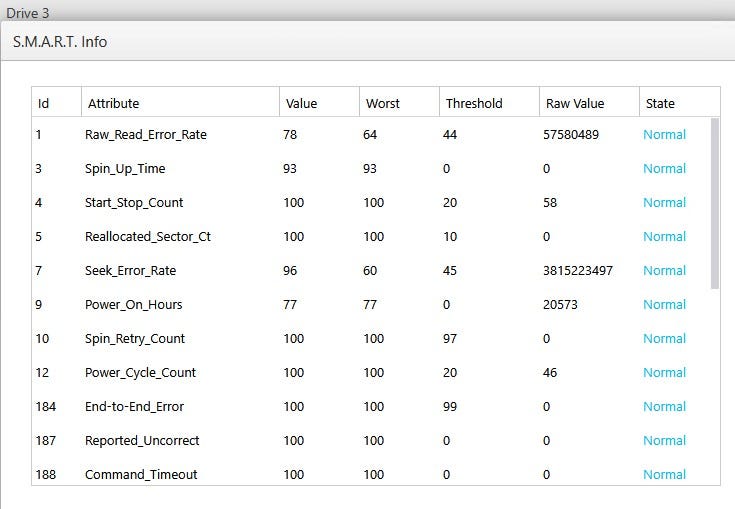Image resolution: width=735 pixels, height=509 pixels.
Task: Select the Power_On_Hours row
Action: pyautogui.click(x=134, y=305)
